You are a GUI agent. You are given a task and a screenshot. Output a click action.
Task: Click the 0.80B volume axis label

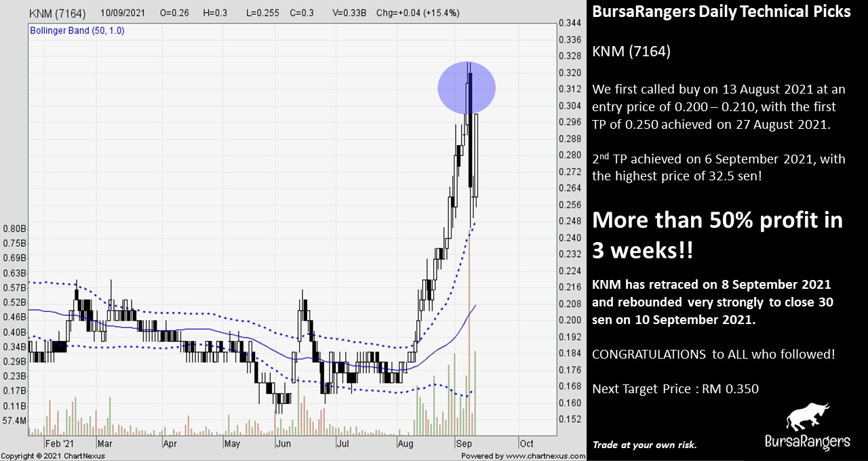click(x=14, y=228)
